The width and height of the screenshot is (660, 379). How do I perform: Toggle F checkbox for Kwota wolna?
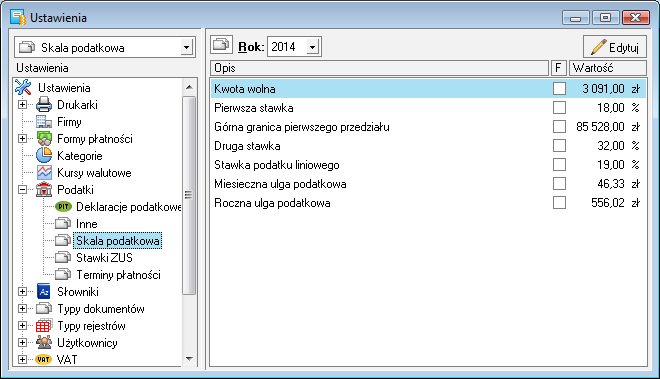559,89
